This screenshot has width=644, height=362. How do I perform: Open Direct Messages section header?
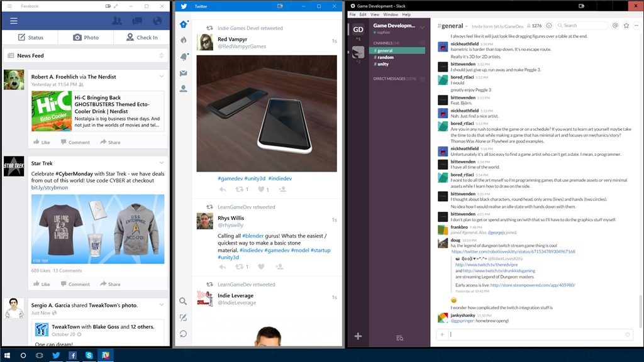pos(395,79)
